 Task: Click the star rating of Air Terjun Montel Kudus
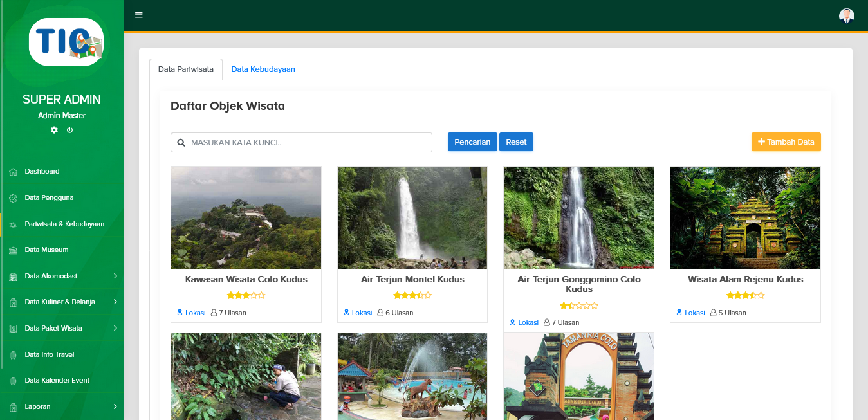(412, 296)
